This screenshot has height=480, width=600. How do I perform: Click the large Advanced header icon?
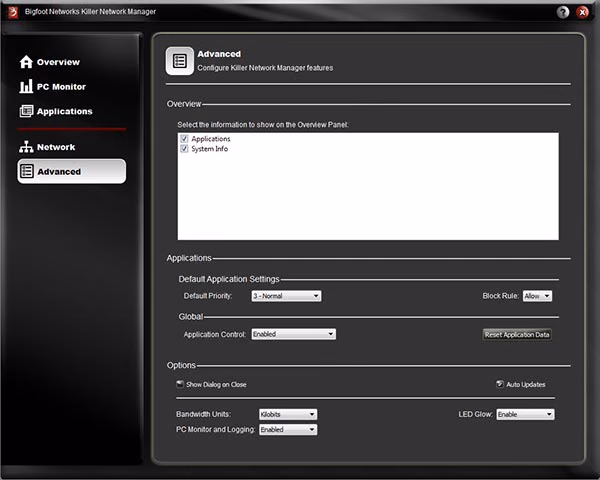click(179, 61)
